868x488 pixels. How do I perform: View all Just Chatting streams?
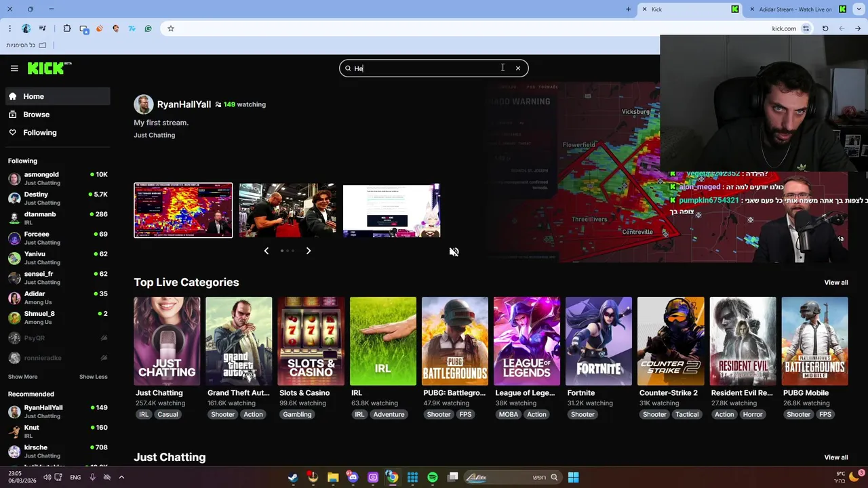tap(836, 457)
